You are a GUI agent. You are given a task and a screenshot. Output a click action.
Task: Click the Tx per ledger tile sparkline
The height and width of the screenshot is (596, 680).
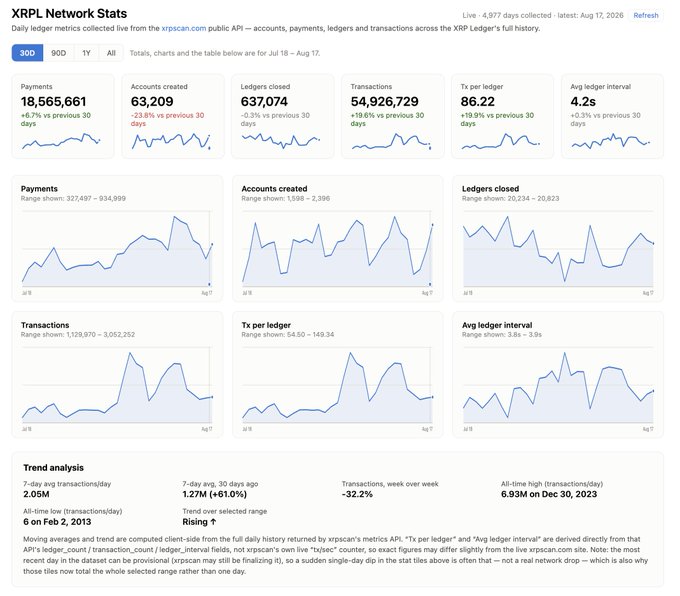(x=500, y=141)
